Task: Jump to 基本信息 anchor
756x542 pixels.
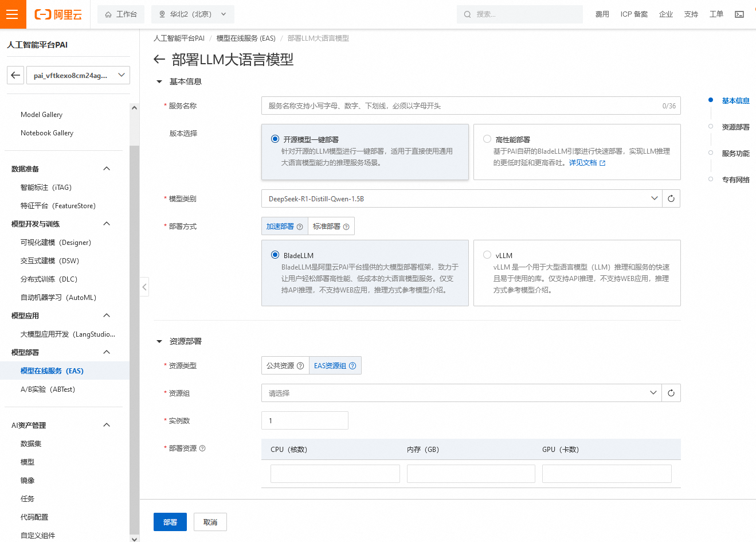Action: click(735, 101)
